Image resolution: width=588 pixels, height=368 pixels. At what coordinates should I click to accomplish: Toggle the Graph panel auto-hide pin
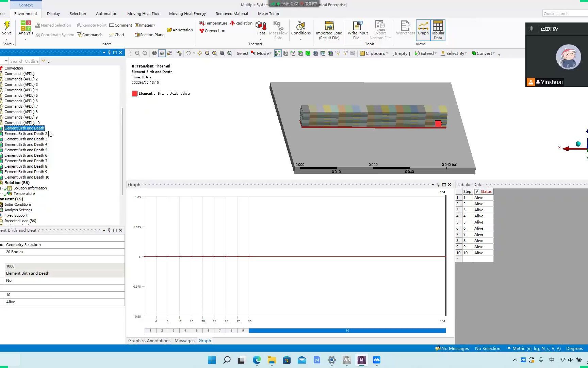click(439, 185)
